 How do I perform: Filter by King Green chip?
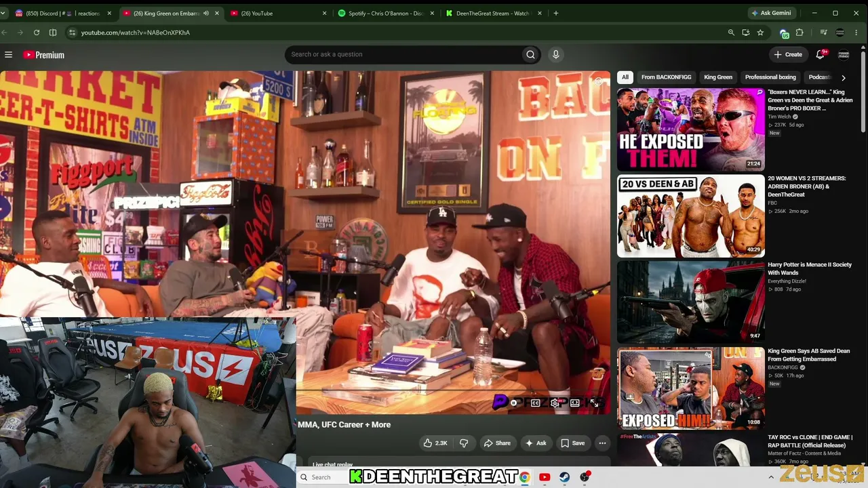pyautogui.click(x=718, y=77)
